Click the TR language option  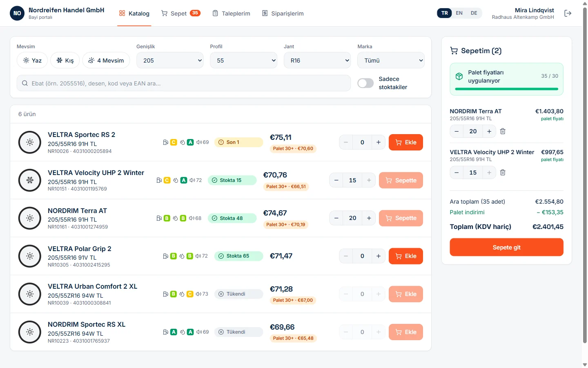[445, 13]
